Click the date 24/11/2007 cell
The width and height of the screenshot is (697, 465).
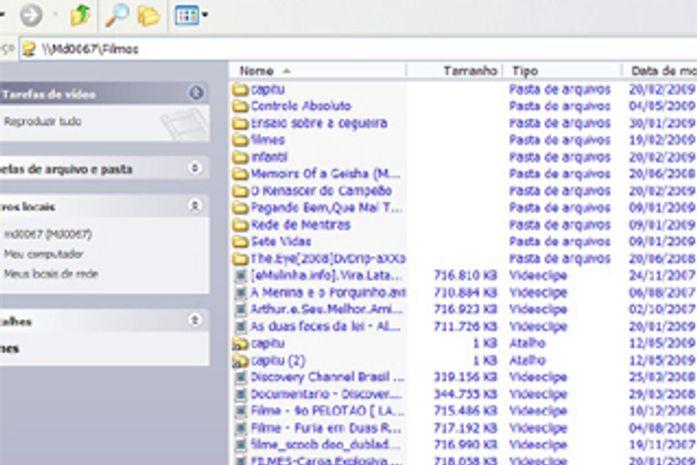662,276
